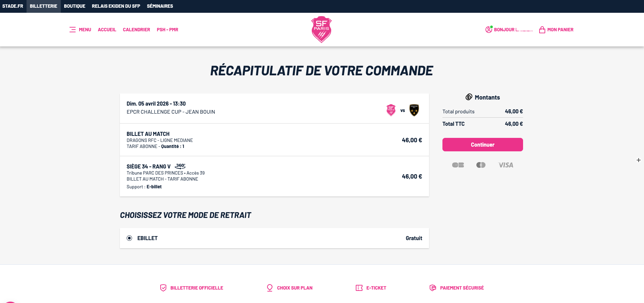Click the Stade Français Paris logo
Viewport: 644px width, 303px height.
[321, 29]
